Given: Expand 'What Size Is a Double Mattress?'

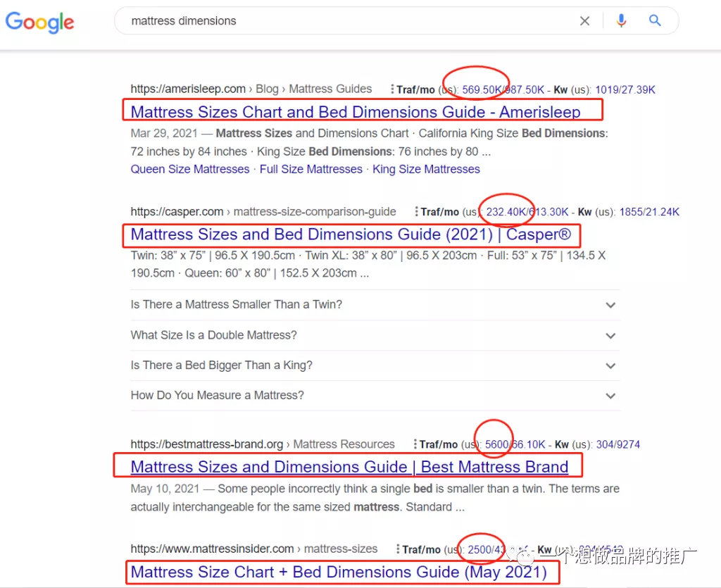Looking at the screenshot, I should point(375,335).
